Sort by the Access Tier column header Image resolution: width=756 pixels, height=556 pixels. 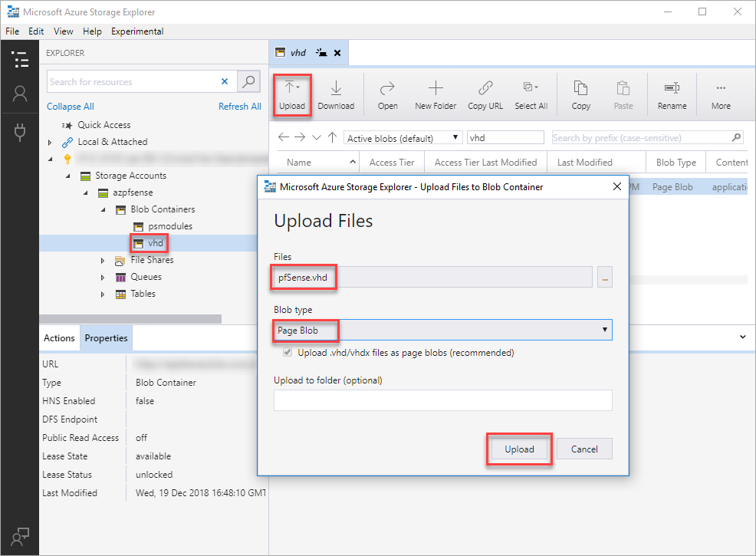(392, 163)
